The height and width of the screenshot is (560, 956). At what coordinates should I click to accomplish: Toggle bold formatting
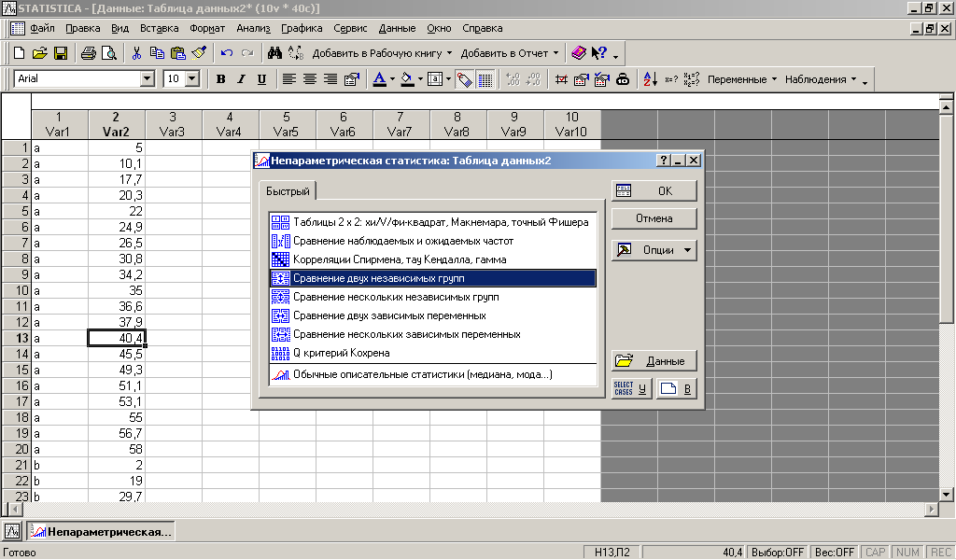(220, 78)
